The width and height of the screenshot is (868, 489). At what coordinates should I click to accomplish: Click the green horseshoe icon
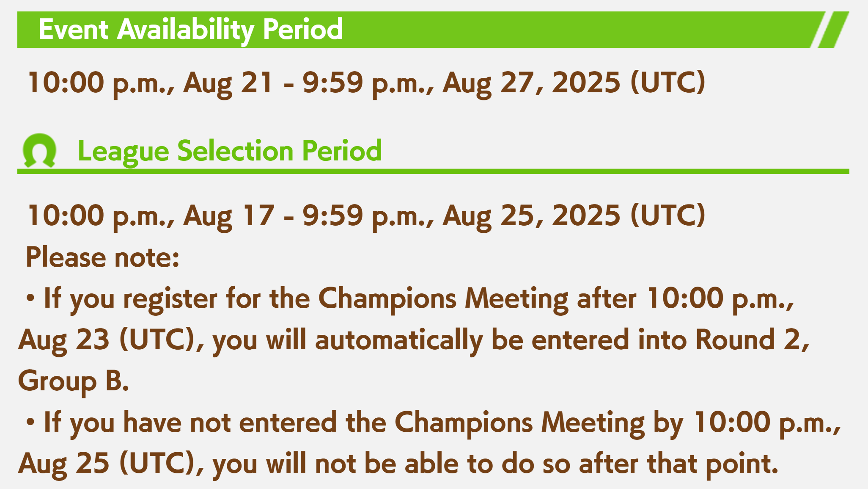point(39,151)
